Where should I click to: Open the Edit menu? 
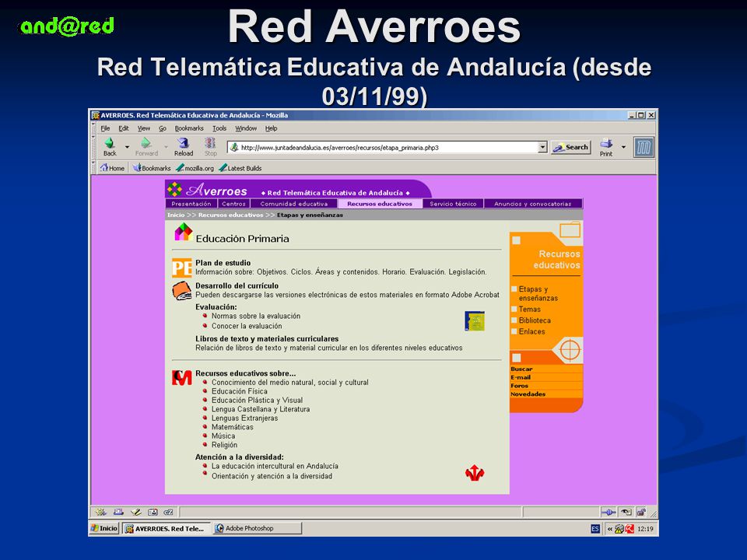[x=124, y=128]
